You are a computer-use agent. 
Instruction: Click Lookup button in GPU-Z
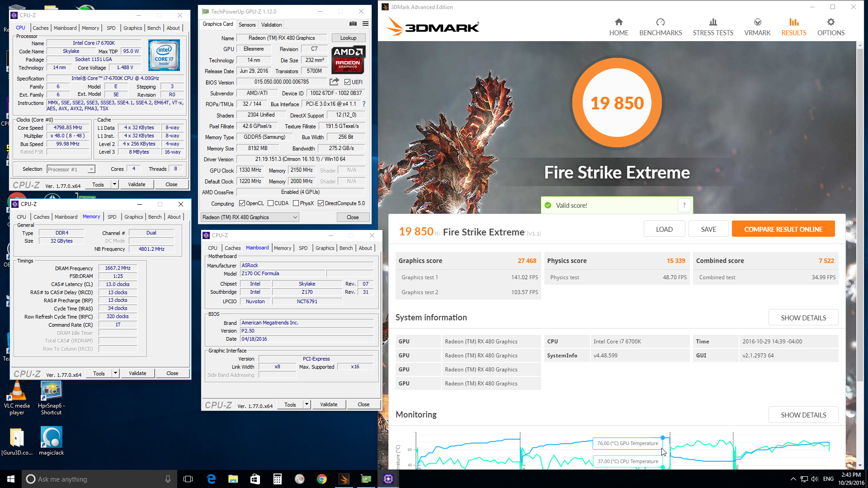(348, 38)
